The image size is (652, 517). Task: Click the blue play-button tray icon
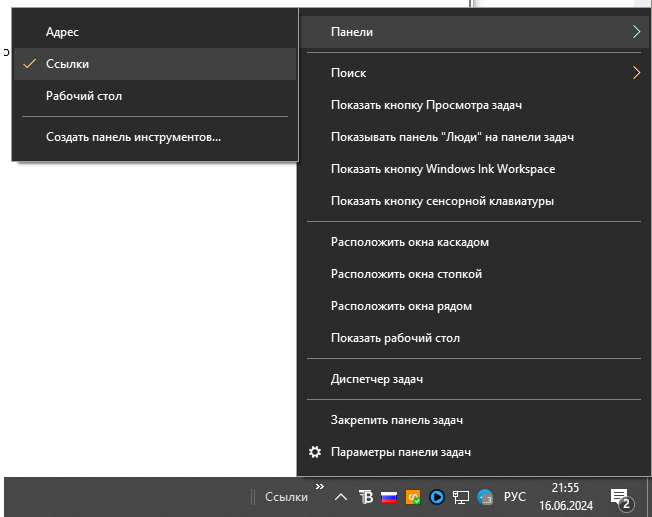pyautogui.click(x=437, y=497)
